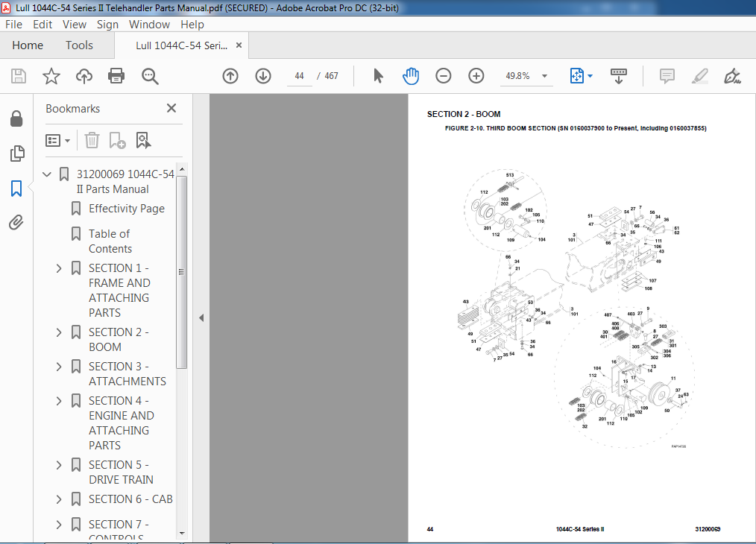Expand SECTION 3 - ATTACHMENTS bookmark

click(59, 367)
